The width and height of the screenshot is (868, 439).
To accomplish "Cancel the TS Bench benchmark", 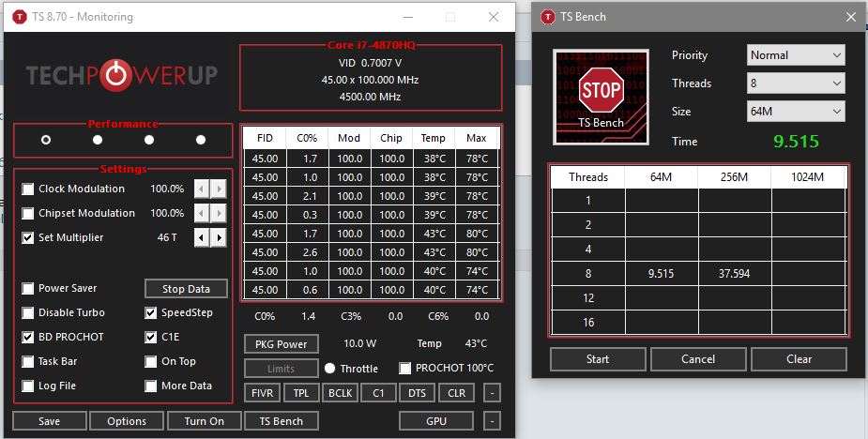I will coord(698,359).
